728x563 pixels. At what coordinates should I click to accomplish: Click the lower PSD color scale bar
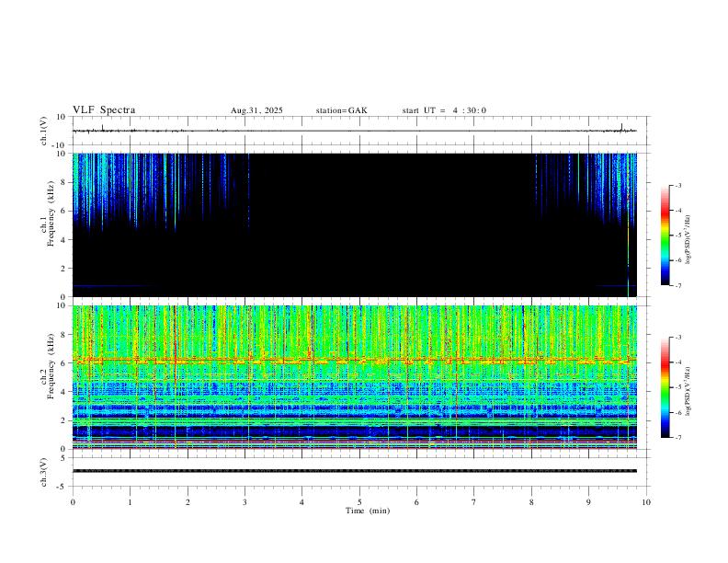point(665,387)
